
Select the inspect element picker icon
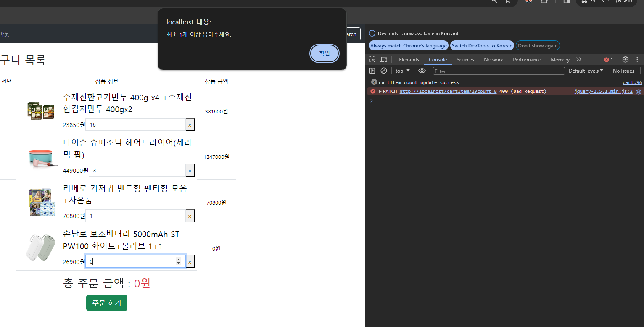(x=372, y=59)
